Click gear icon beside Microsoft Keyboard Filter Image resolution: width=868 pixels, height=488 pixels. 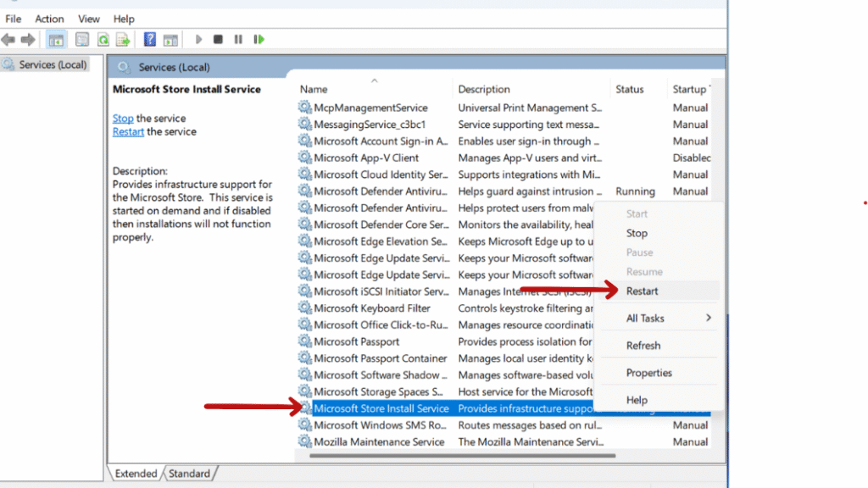pyautogui.click(x=304, y=308)
